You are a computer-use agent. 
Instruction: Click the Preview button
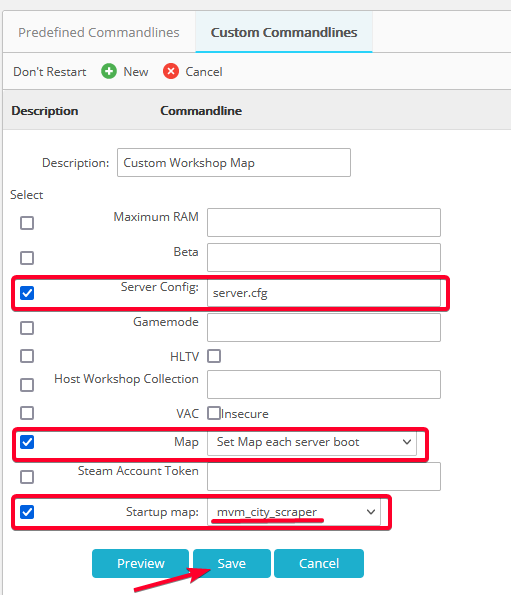click(x=140, y=563)
